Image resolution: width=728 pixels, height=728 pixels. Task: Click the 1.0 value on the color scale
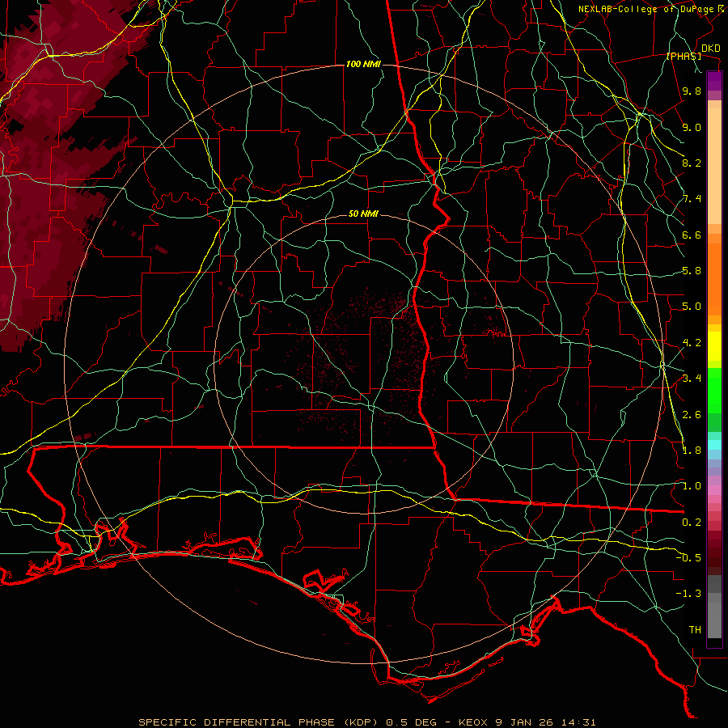pyautogui.click(x=692, y=486)
